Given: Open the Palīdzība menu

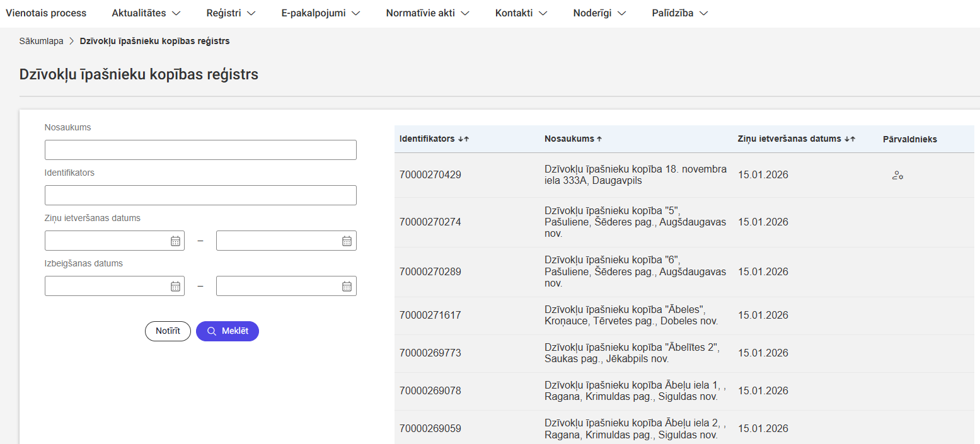Looking at the screenshot, I should pos(679,13).
